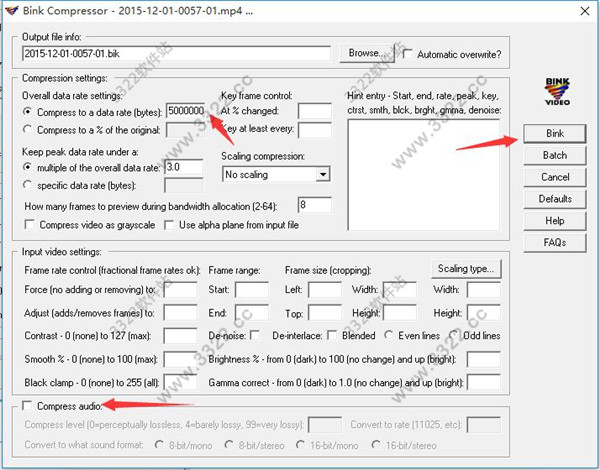Open the Batch button
The height and width of the screenshot is (470, 600).
click(554, 155)
